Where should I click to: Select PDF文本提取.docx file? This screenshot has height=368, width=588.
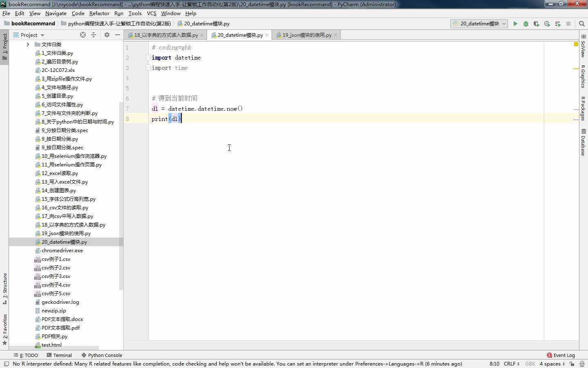(x=59, y=319)
